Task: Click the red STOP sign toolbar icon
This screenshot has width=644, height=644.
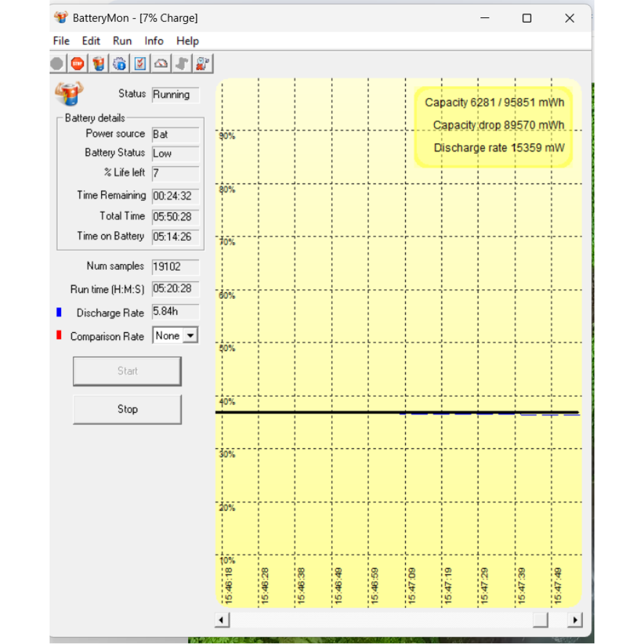Action: [x=77, y=64]
